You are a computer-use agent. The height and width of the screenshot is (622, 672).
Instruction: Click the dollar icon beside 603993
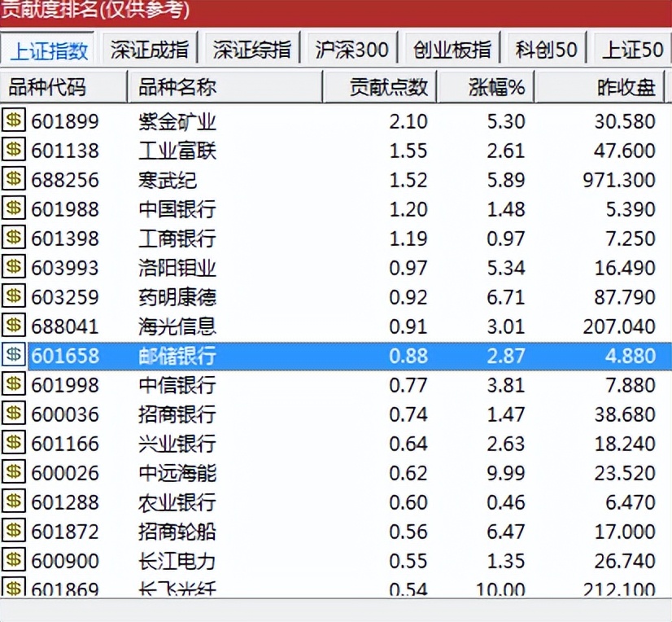tap(13, 267)
